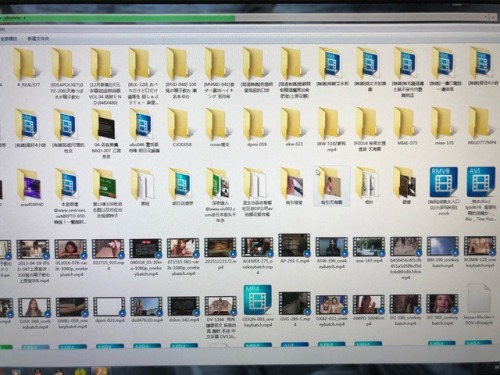The width and height of the screenshot is (500, 375).
Task: Open DISK-066 onekeybatch video thumbnail
Action: [34, 307]
